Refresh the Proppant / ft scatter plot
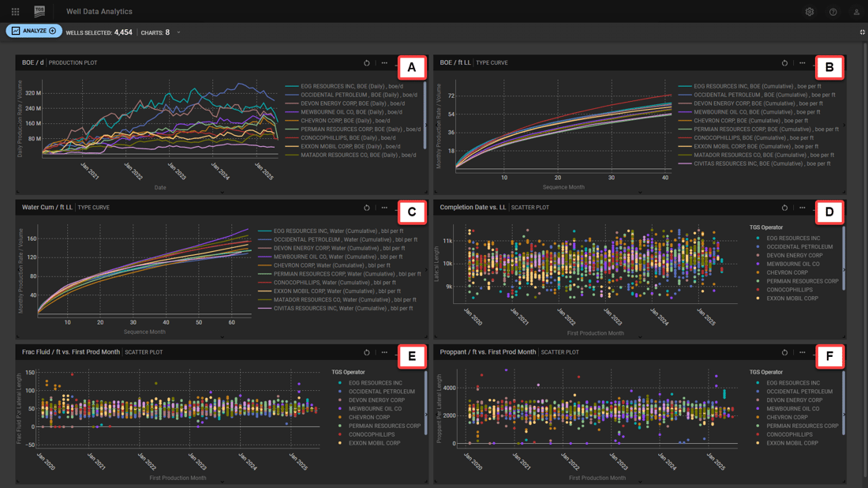868x488 pixels. click(784, 353)
